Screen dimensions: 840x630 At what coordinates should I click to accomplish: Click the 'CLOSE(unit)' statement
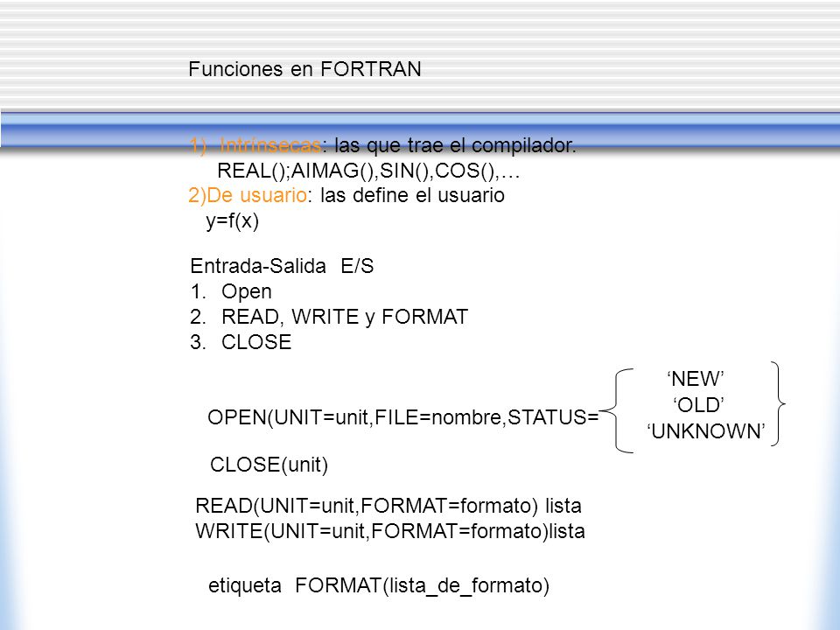[269, 465]
